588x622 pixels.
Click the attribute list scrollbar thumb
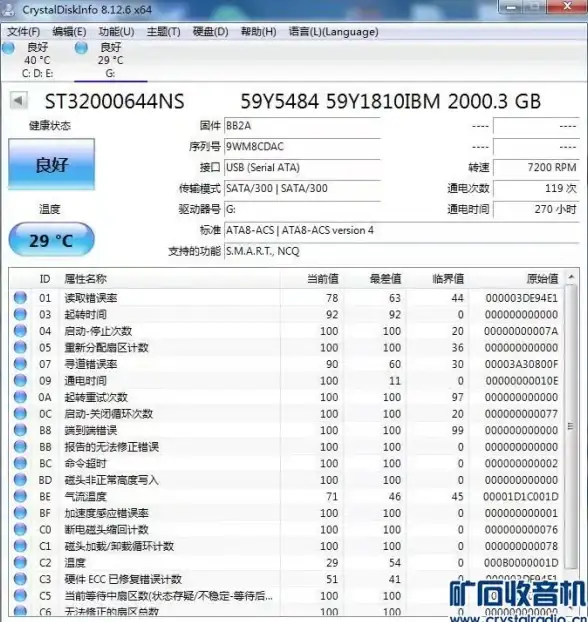(x=571, y=426)
